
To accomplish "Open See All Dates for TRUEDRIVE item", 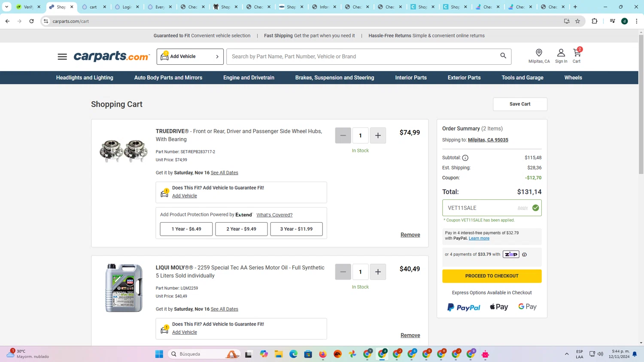I will point(225,173).
